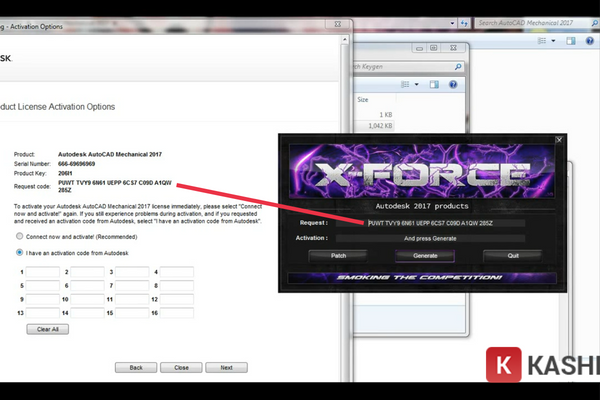The image size is (600, 400).
Task: Click activation code box 14
Action: click(x=87, y=313)
